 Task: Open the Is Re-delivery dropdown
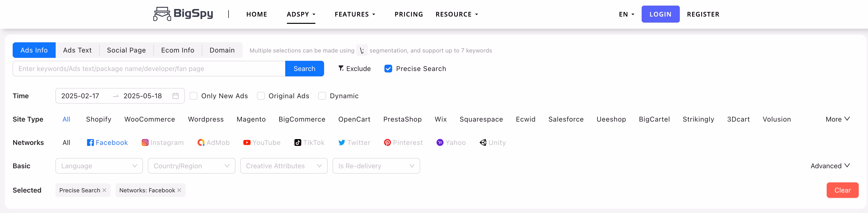[x=376, y=166]
